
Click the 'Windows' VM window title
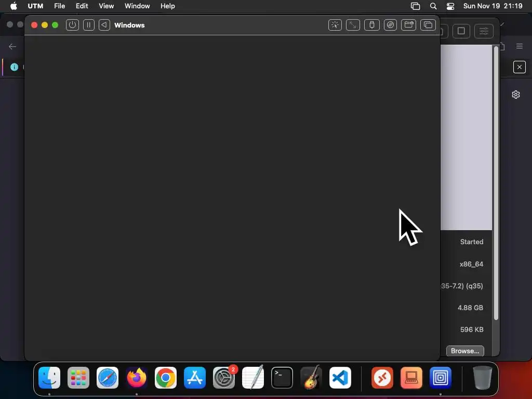[x=129, y=25]
